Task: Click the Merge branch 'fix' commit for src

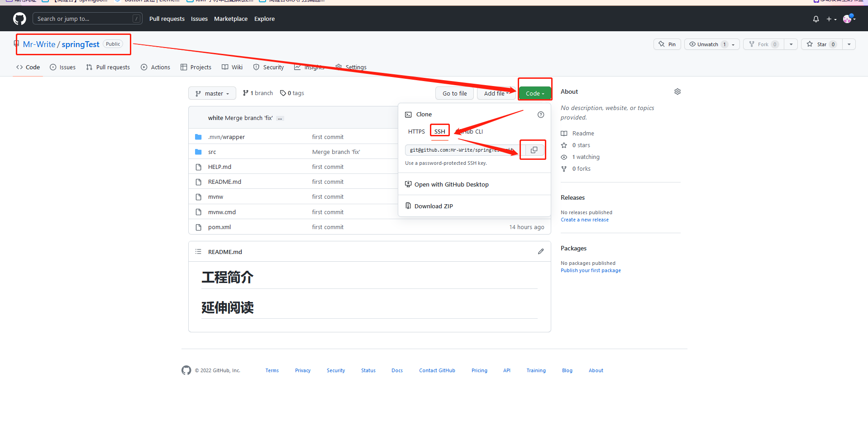Action: point(336,152)
